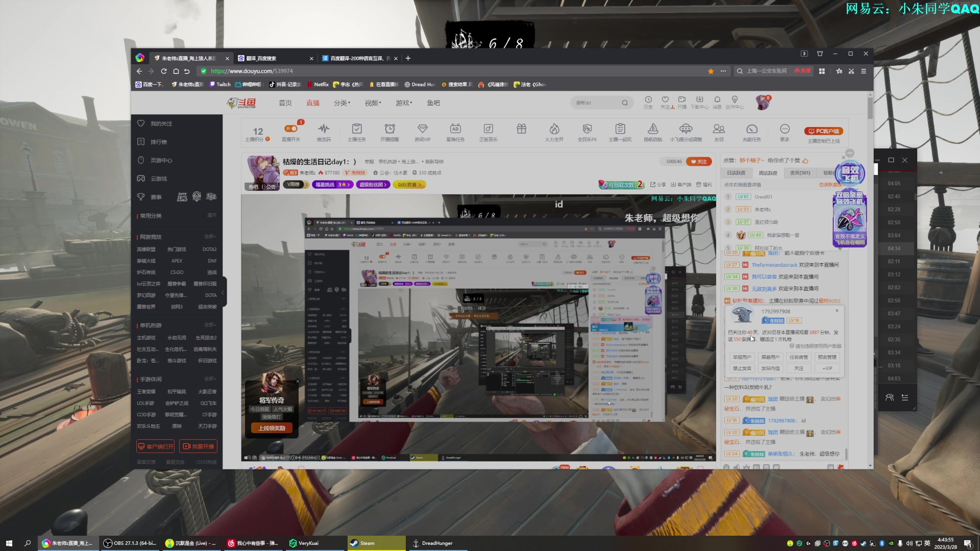Click the 我要开播 button in sidebar
The image size is (980, 551).
click(x=199, y=446)
